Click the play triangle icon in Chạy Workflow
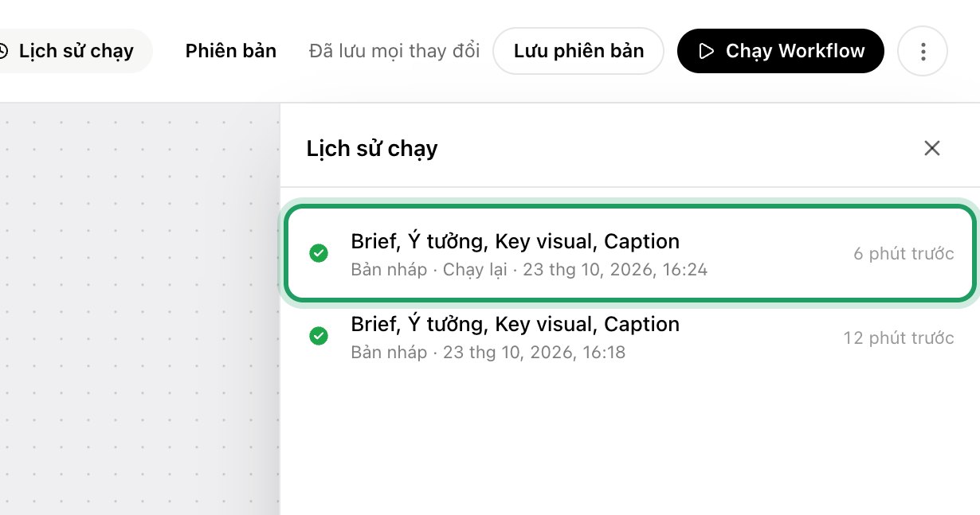 tap(706, 51)
